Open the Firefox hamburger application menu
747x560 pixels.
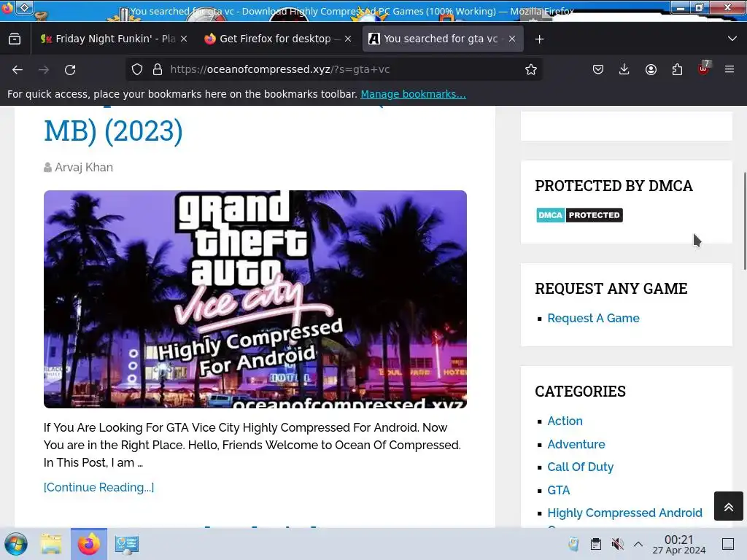pos(729,69)
